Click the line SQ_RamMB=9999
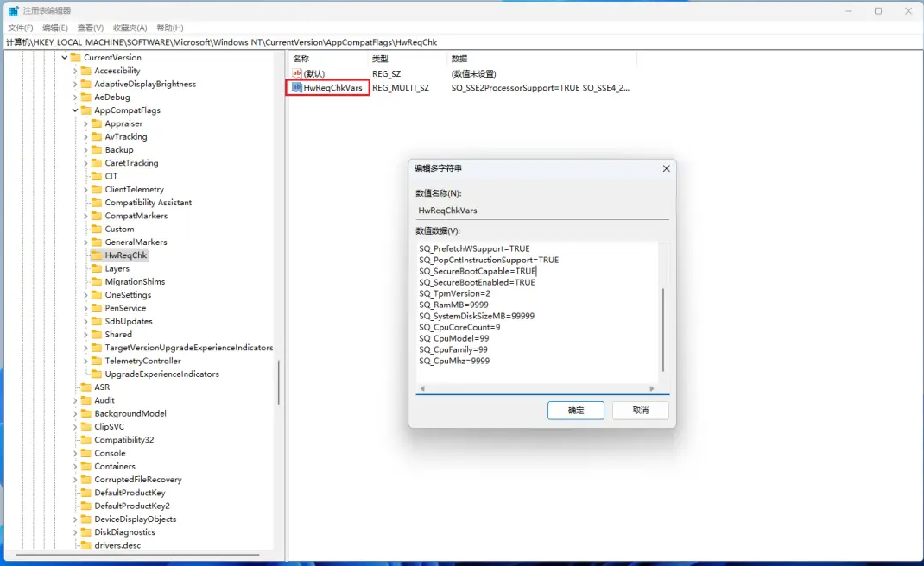 (453, 305)
